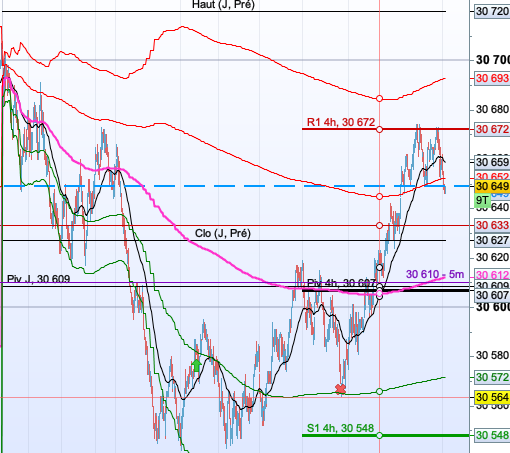The height and width of the screenshot is (453, 510).
Task: Click the green 30 548 axis price tag
Action: click(492, 435)
